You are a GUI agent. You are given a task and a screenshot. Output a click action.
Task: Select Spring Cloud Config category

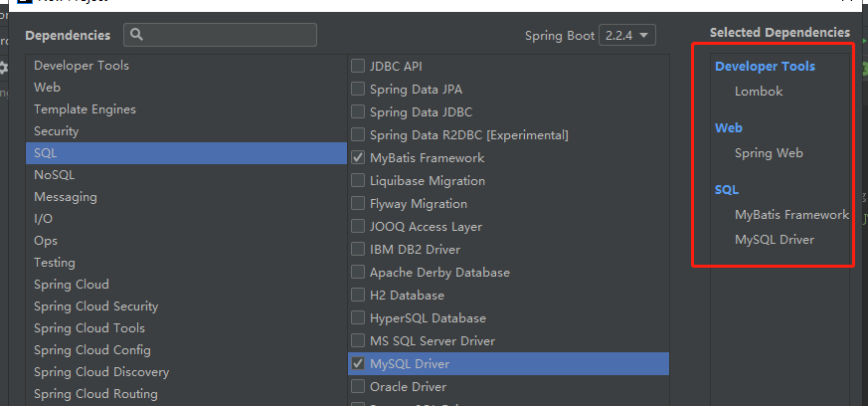tap(186, 350)
